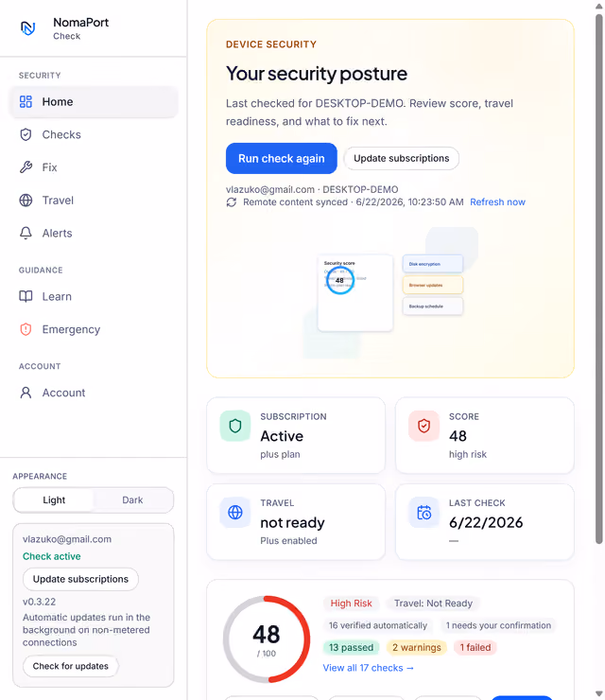The image size is (605, 700).
Task: Open the Alerts page
Action: coord(94,233)
